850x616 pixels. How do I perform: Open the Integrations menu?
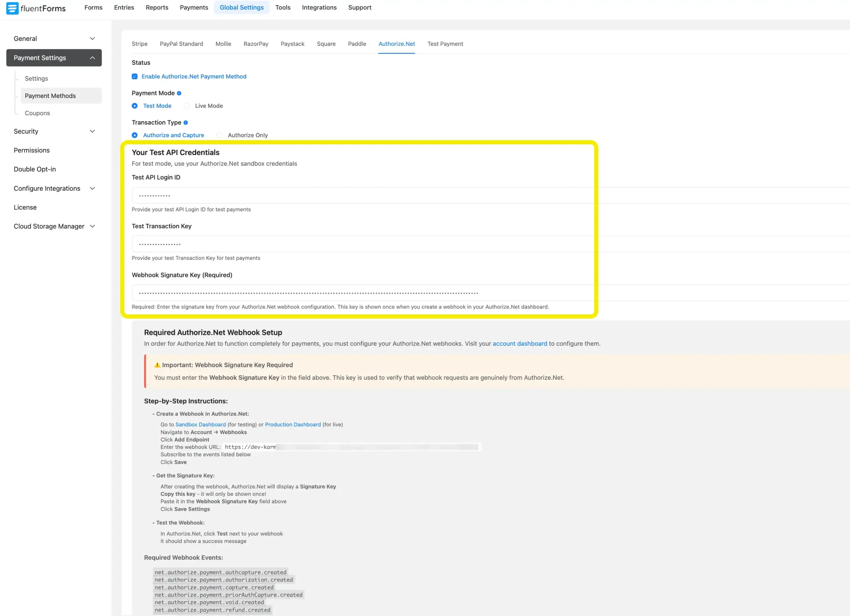tap(319, 8)
